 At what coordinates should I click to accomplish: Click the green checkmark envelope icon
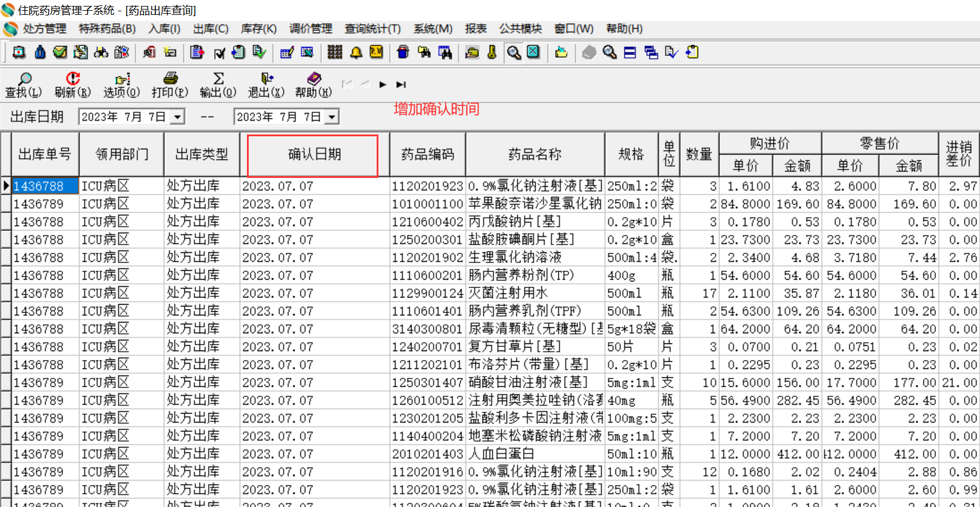(x=60, y=52)
